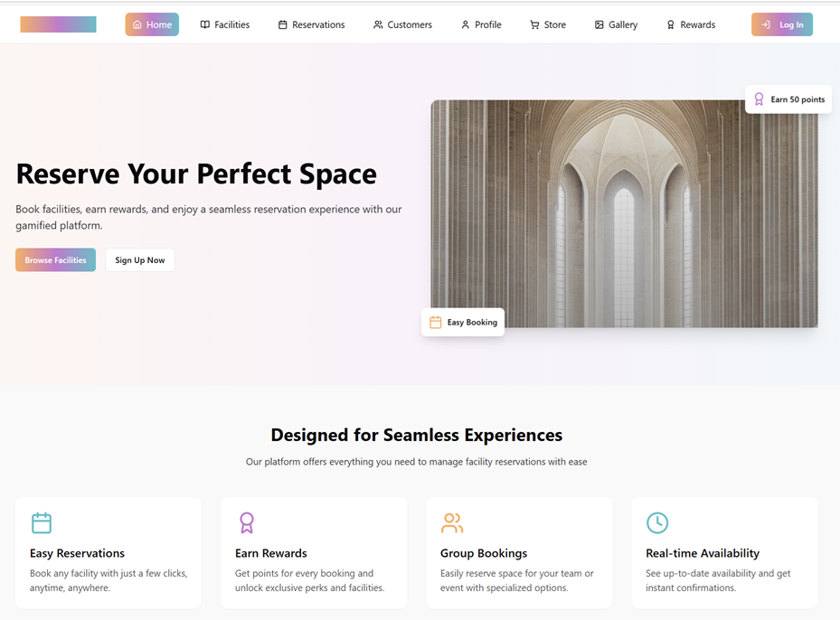Click the arrow icon in Log In button
This screenshot has height=620, width=840.
point(766,24)
